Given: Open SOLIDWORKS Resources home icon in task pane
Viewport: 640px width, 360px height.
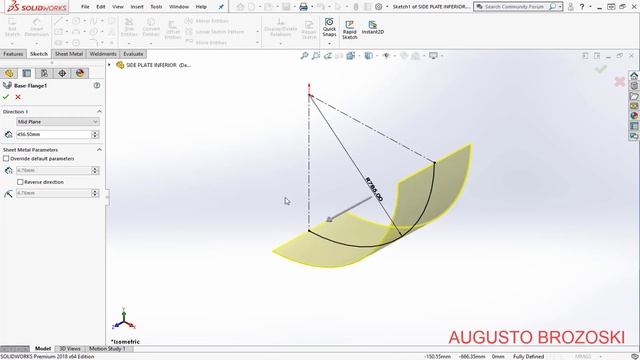Looking at the screenshot, I should click(x=634, y=76).
